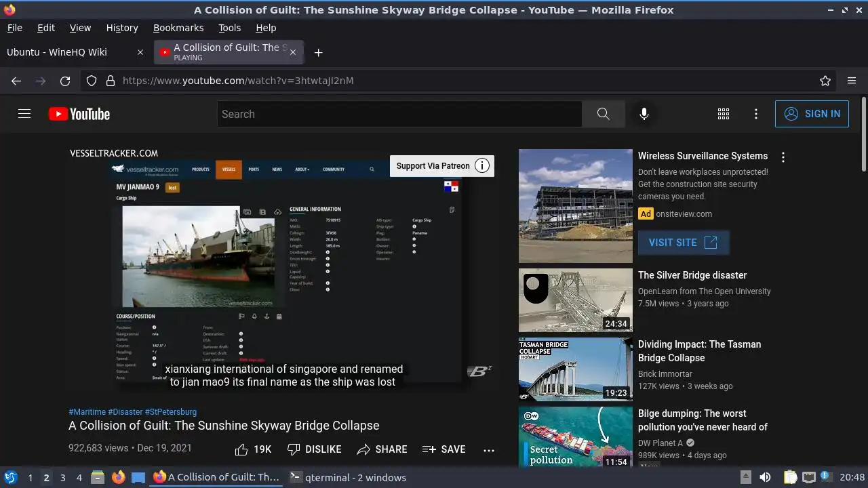Screen dimensions: 868x488
Task: Open the YouTube guide hamburger menu
Action: coord(24,114)
